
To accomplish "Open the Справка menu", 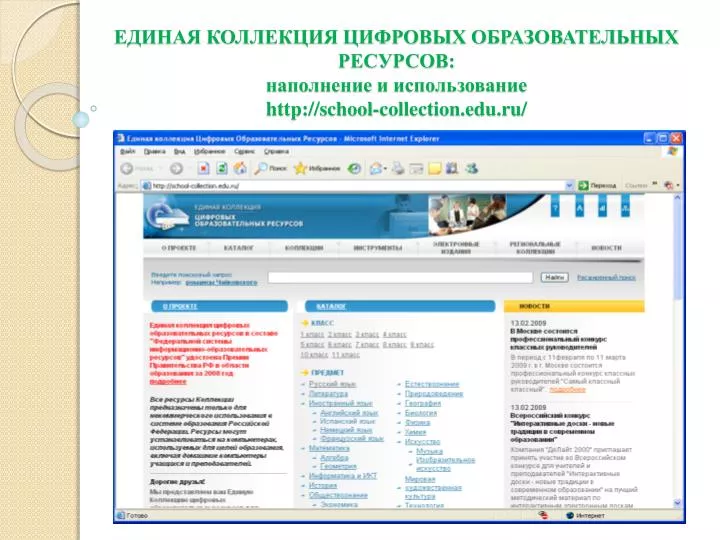I will click(276, 151).
